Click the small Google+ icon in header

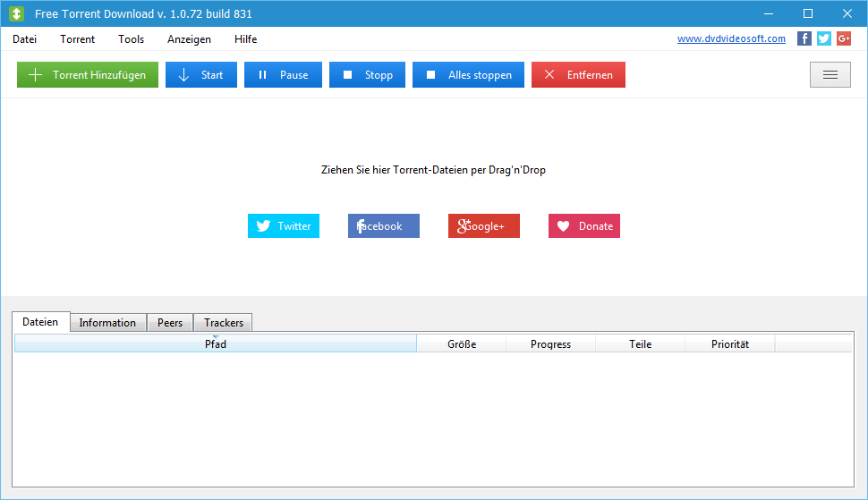click(844, 38)
